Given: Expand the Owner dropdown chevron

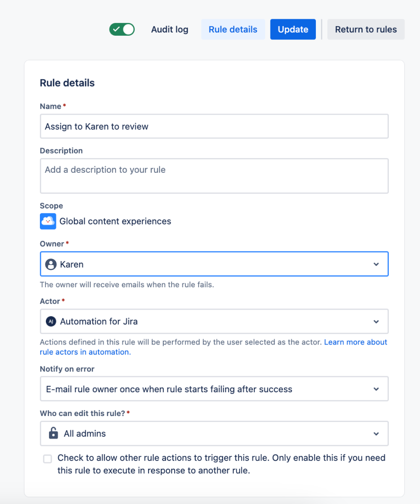Looking at the screenshot, I should tap(376, 264).
